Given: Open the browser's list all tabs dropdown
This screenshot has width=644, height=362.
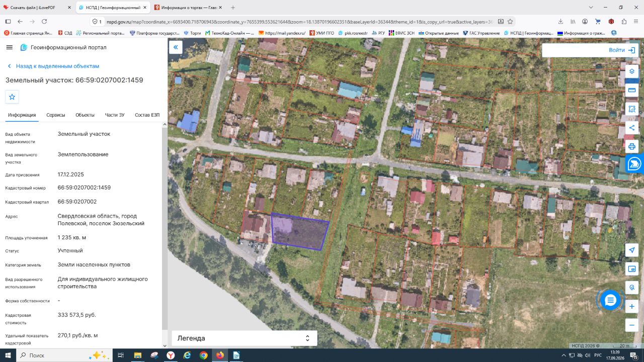Looking at the screenshot, I should click(x=591, y=8).
